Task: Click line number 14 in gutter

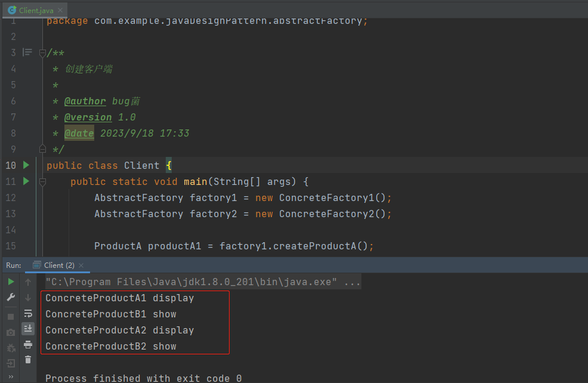Action: coord(11,230)
